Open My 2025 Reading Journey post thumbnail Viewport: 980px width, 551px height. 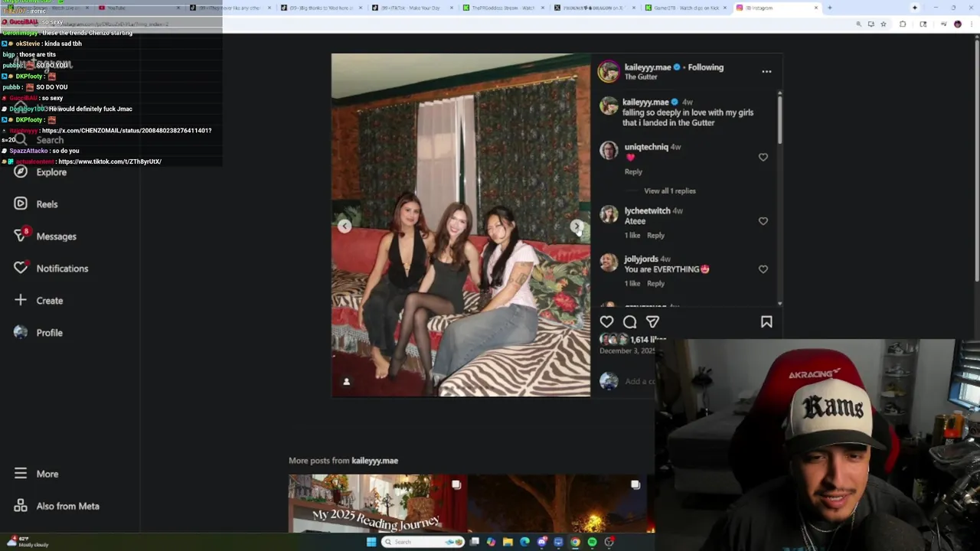point(377,504)
